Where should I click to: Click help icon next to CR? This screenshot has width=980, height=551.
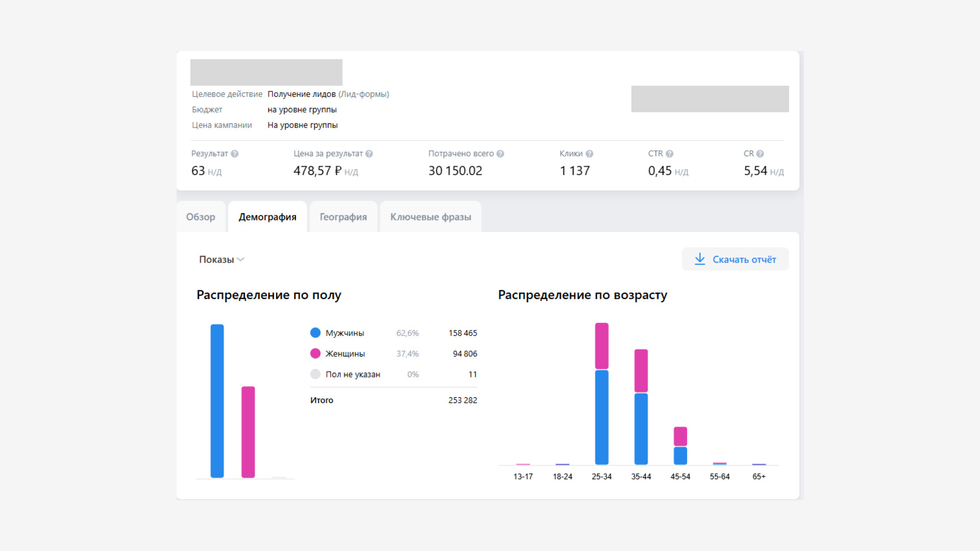(x=760, y=154)
